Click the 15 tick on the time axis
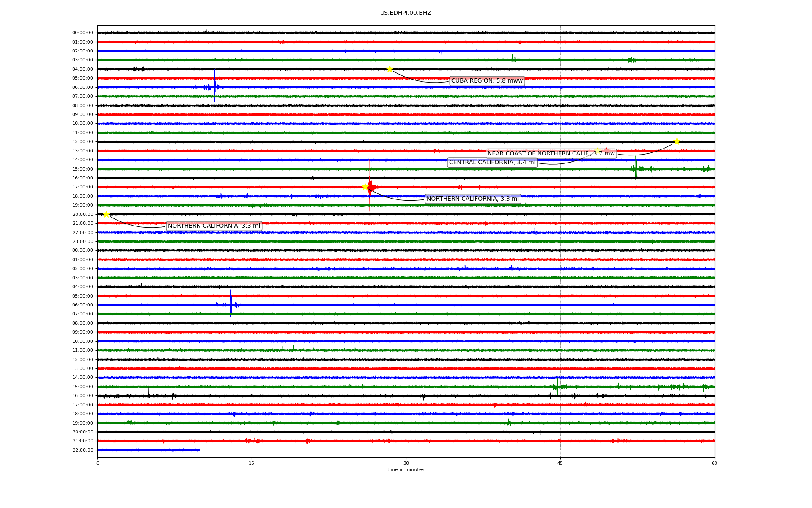Viewport: 812px width, 508px height. click(x=252, y=463)
